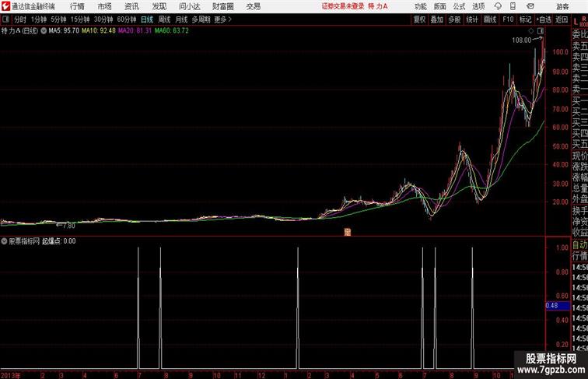Click the diamond icon above the chart
Viewport: 588px width, 379px height.
pyautogui.click(x=531, y=31)
